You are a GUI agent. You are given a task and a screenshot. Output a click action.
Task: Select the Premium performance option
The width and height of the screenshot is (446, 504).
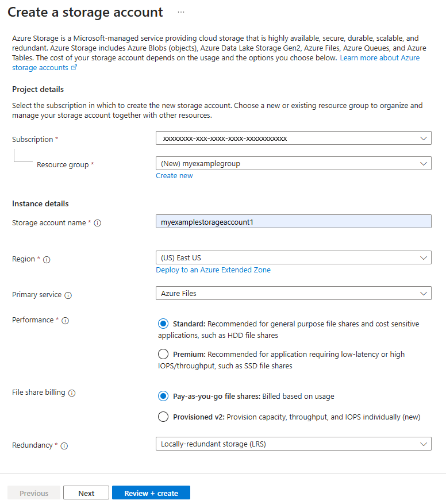[163, 354]
